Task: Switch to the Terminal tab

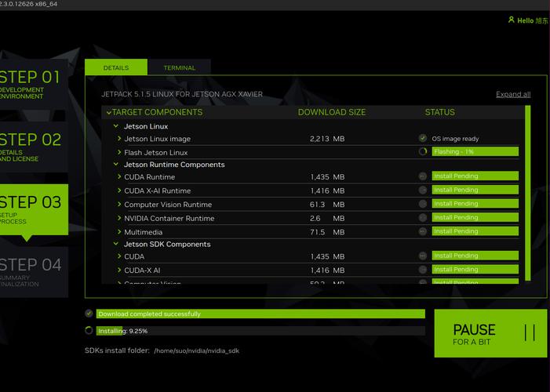Action: click(x=179, y=68)
